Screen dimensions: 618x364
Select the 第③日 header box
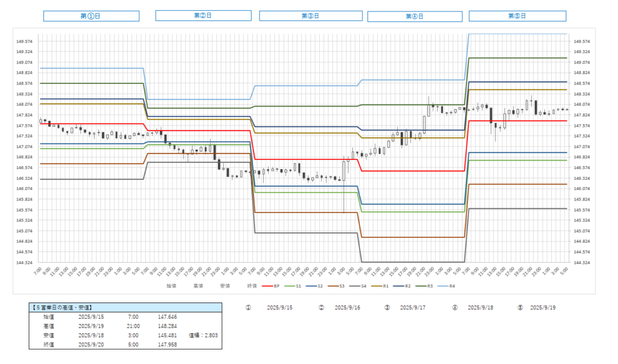click(x=310, y=16)
